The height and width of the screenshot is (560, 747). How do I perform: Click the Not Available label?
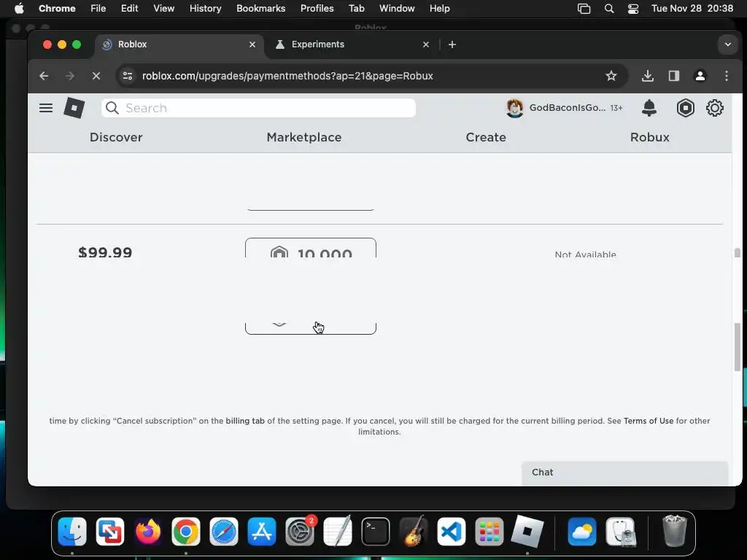click(x=586, y=254)
